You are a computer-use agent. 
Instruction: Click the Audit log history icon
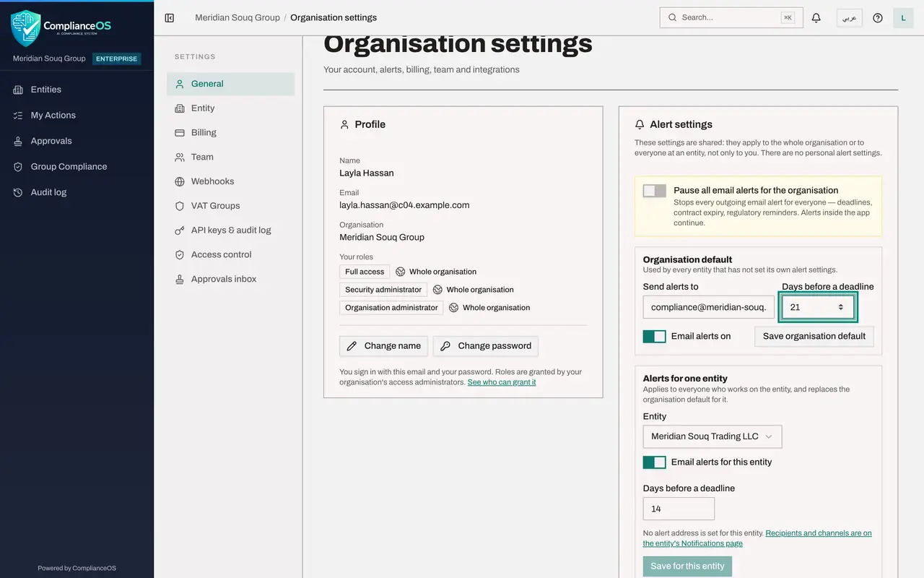point(18,192)
